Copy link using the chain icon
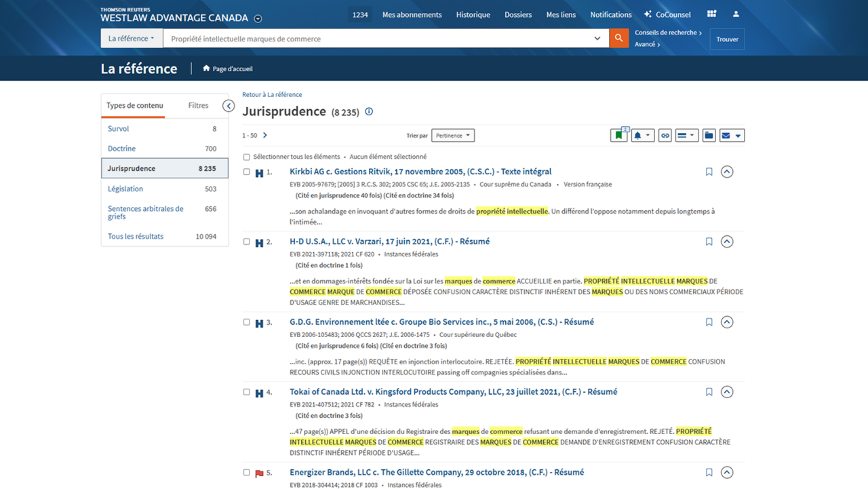Screen dimensions: 868x489 click(x=665, y=136)
